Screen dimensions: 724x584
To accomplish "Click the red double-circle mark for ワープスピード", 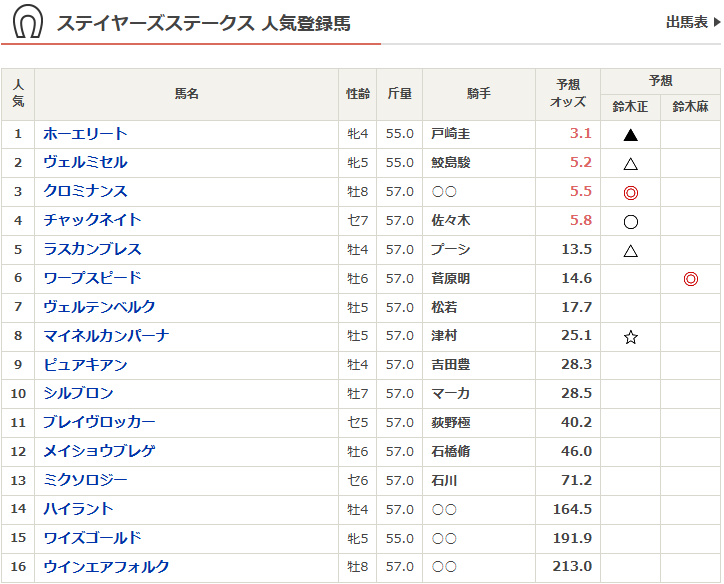I will pos(690,279).
